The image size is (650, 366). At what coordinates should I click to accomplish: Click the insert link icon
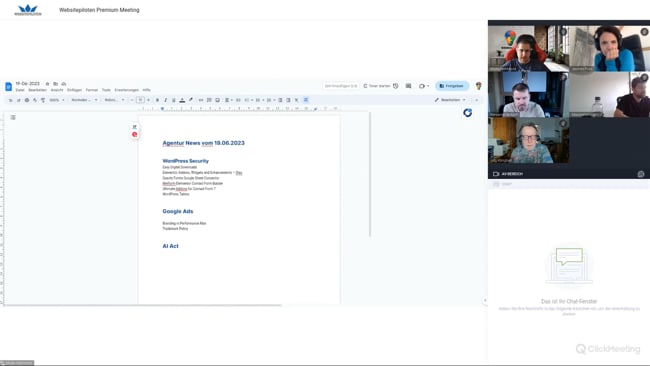point(201,100)
